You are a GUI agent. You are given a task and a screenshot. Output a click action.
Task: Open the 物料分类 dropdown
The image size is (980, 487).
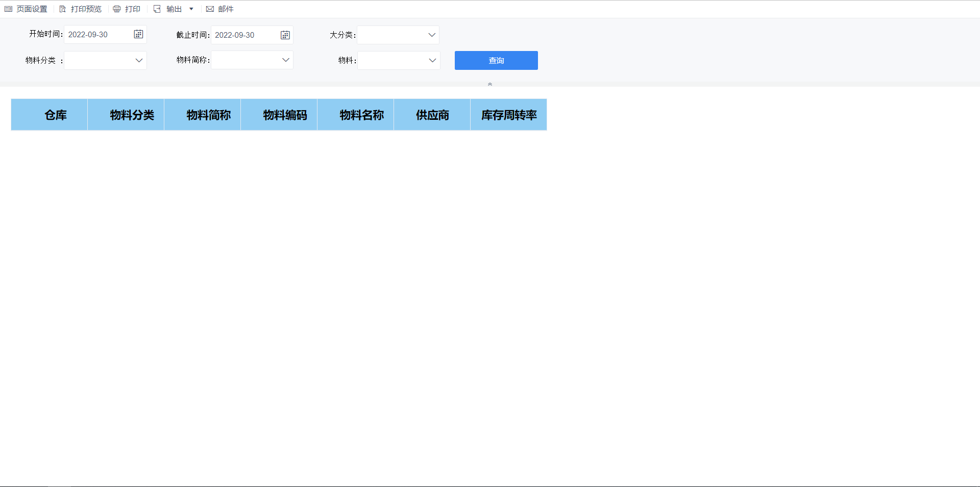(138, 60)
